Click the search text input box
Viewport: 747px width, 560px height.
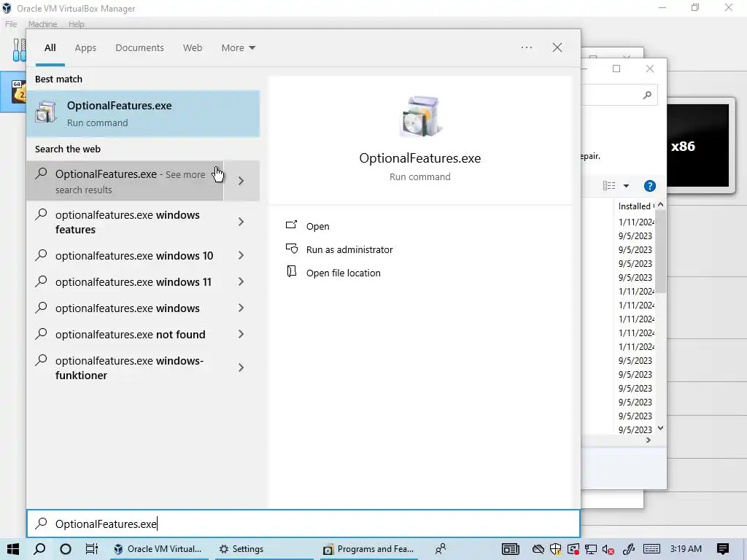pos(303,524)
